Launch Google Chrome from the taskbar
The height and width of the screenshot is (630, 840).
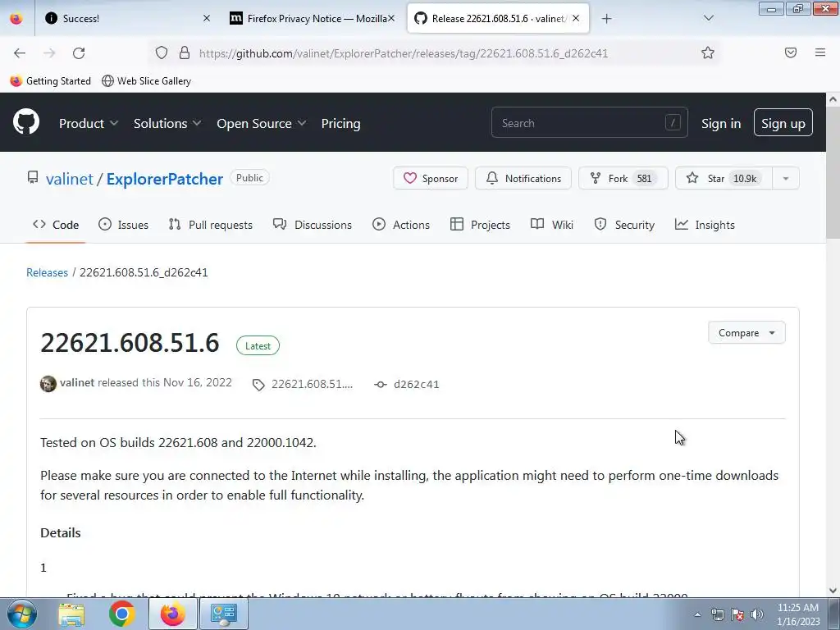click(x=121, y=614)
